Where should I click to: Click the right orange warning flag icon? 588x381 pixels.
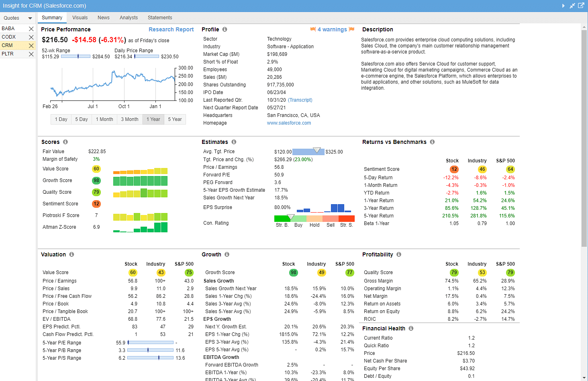[x=352, y=29]
